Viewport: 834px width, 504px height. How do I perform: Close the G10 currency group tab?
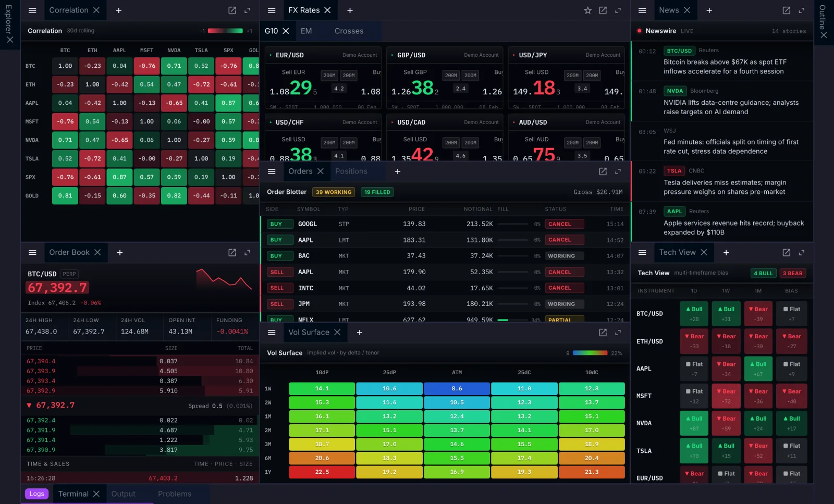[x=286, y=31]
